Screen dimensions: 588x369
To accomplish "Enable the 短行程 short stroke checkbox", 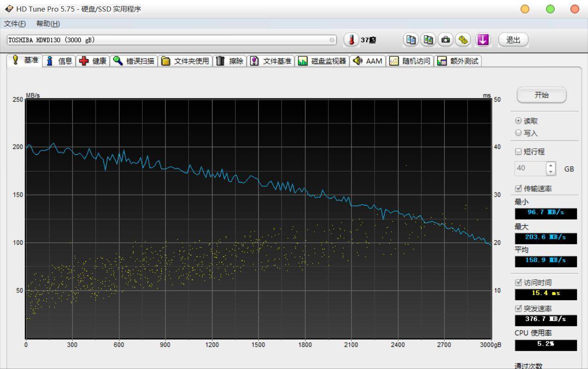I will tap(518, 151).
